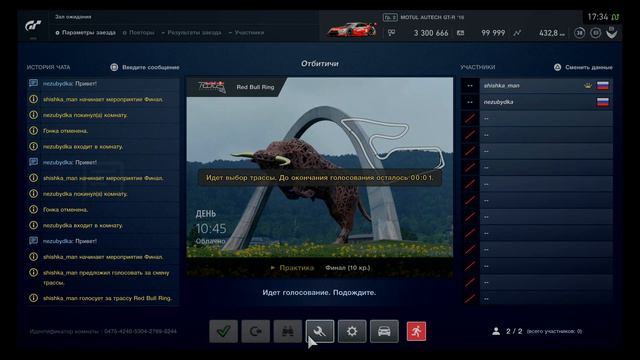Screen dimensions: 640x360
Task: Click the Red Bull Ring track logo
Action: (x=211, y=87)
